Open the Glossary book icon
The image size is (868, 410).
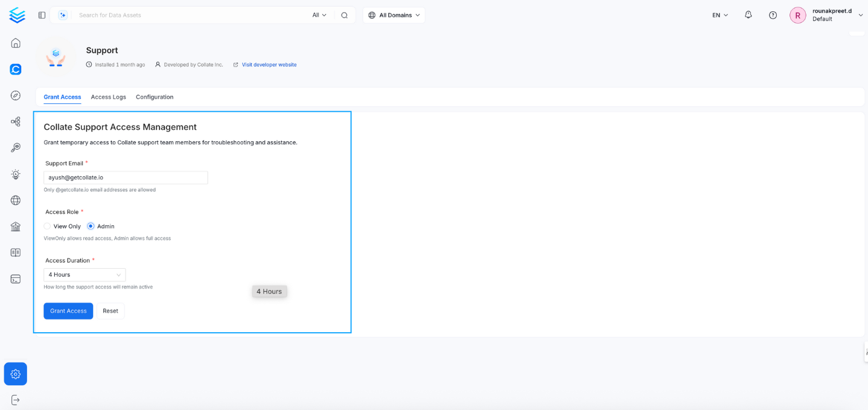(15, 252)
